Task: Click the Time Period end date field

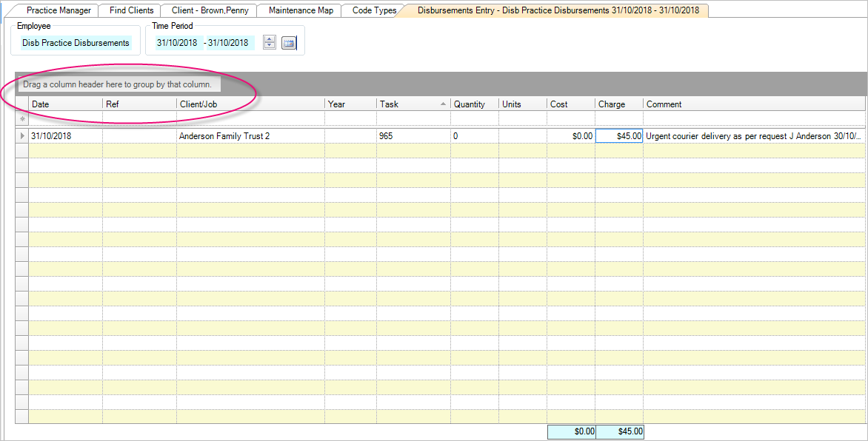Action: coord(229,43)
